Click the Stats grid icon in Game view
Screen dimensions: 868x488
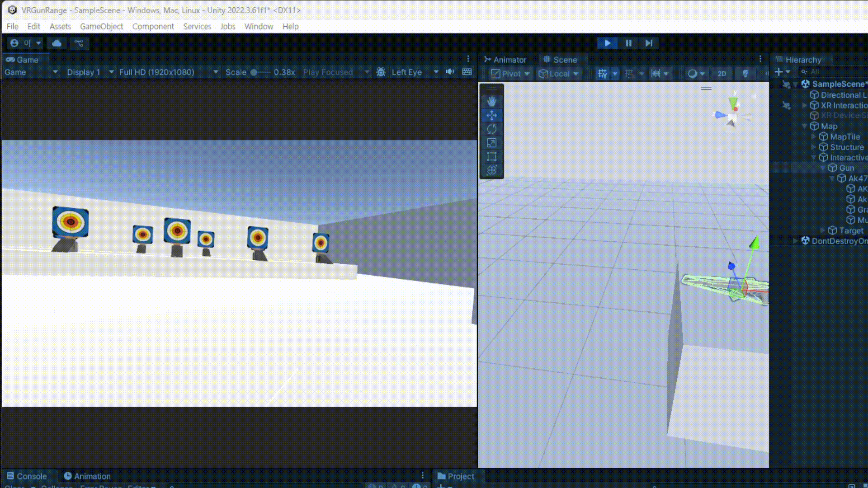point(467,72)
